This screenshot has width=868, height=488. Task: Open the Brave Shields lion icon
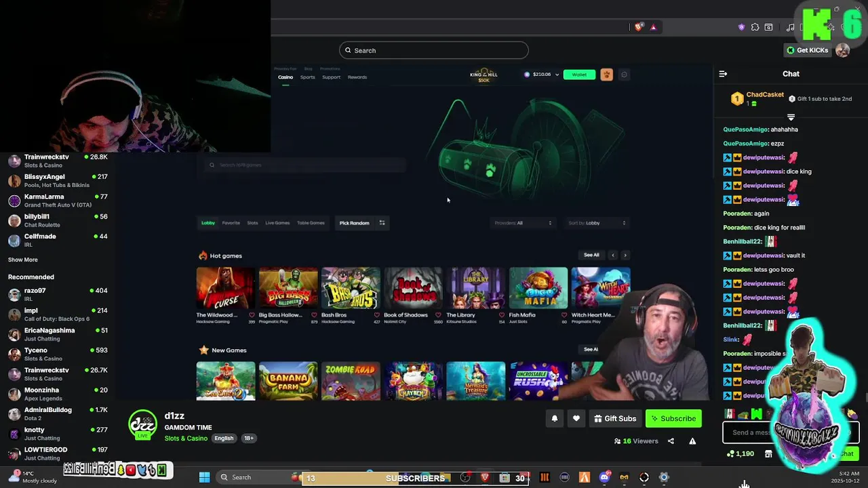[639, 27]
